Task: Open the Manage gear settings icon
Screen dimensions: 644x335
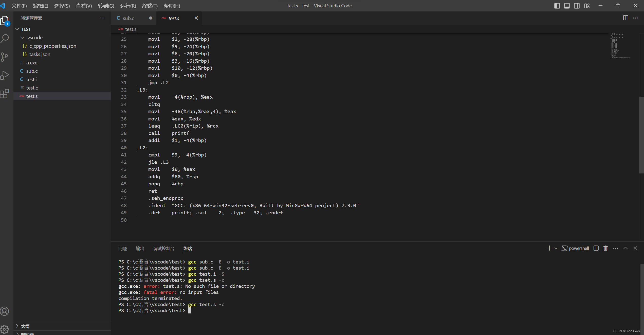Action: [5, 329]
